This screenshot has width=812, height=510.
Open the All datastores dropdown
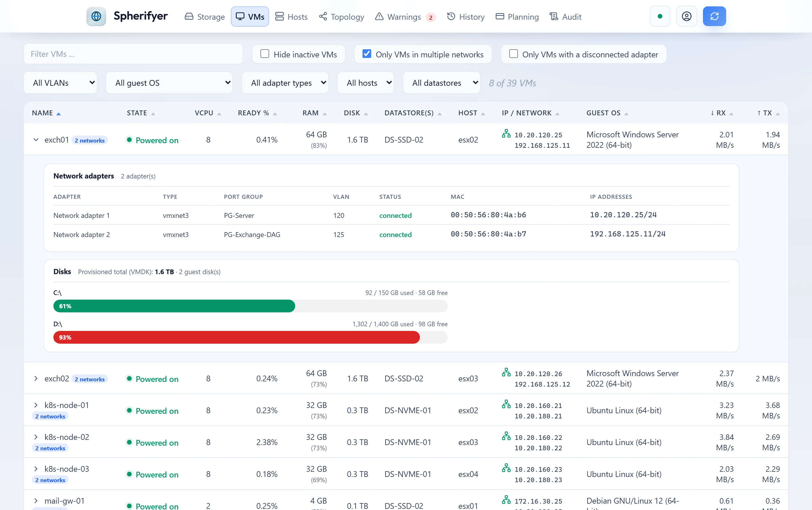click(x=442, y=83)
